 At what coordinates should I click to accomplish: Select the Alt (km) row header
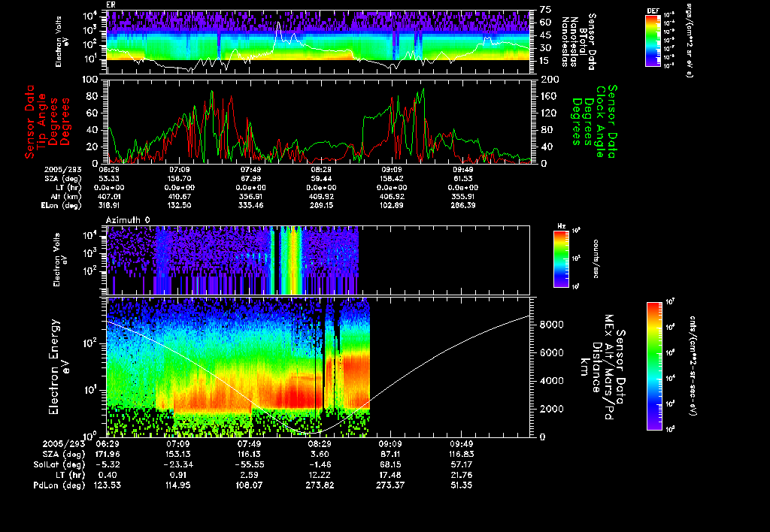[66, 196]
